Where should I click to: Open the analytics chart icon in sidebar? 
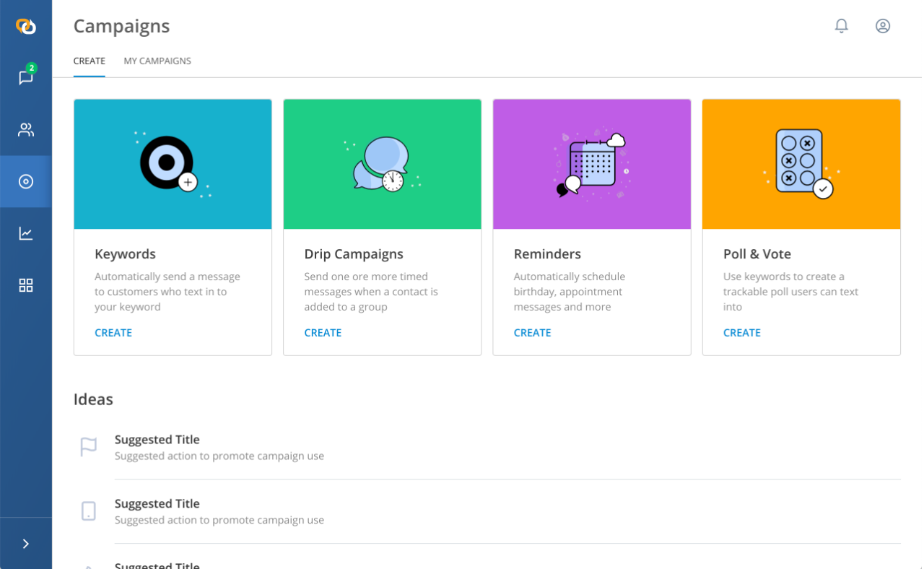point(26,233)
